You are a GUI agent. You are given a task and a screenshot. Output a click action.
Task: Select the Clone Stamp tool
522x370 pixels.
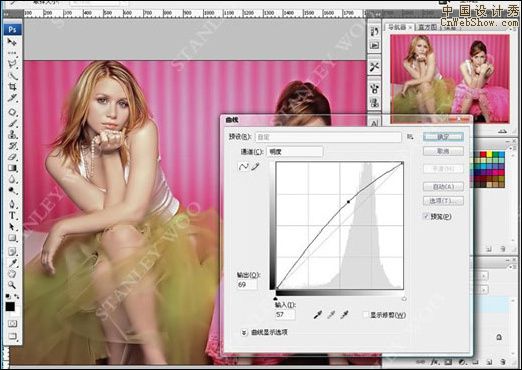(12, 134)
